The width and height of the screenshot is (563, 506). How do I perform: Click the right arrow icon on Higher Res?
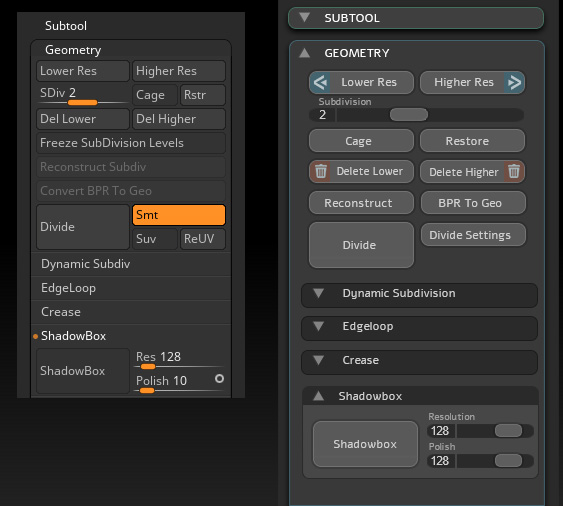(x=514, y=83)
